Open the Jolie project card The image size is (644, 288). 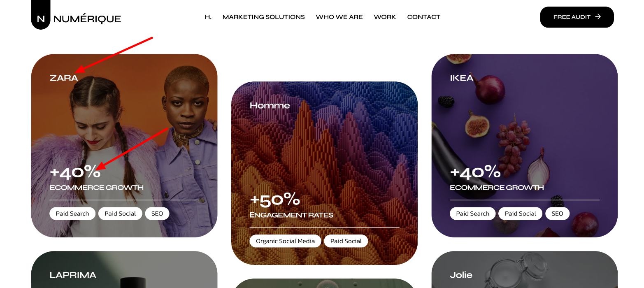(525, 269)
